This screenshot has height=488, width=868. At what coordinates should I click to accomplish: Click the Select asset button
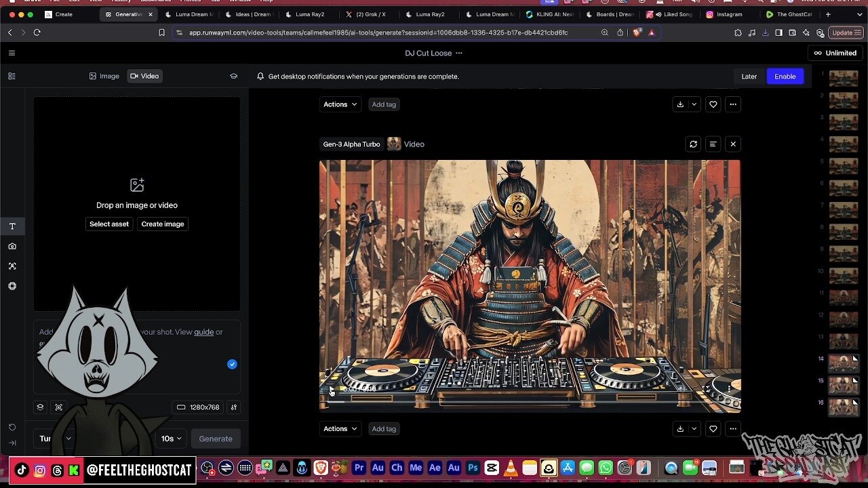point(109,224)
